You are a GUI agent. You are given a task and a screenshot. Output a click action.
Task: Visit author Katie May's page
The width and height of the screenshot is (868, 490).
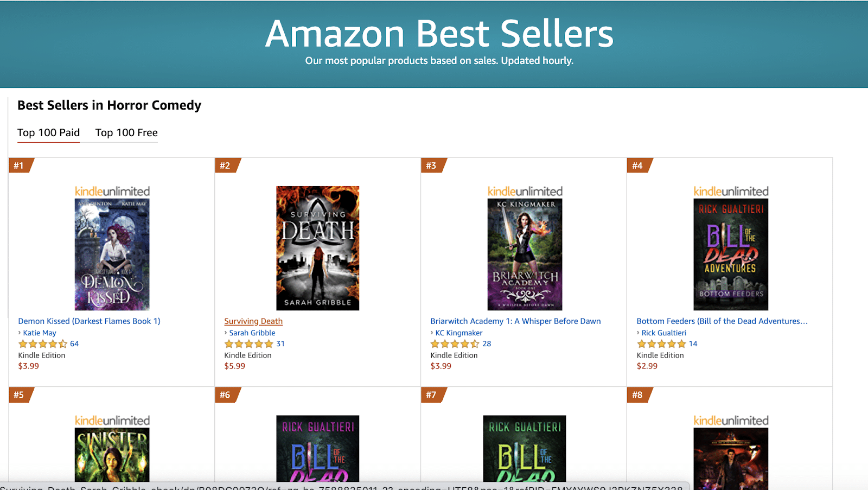[x=40, y=333]
